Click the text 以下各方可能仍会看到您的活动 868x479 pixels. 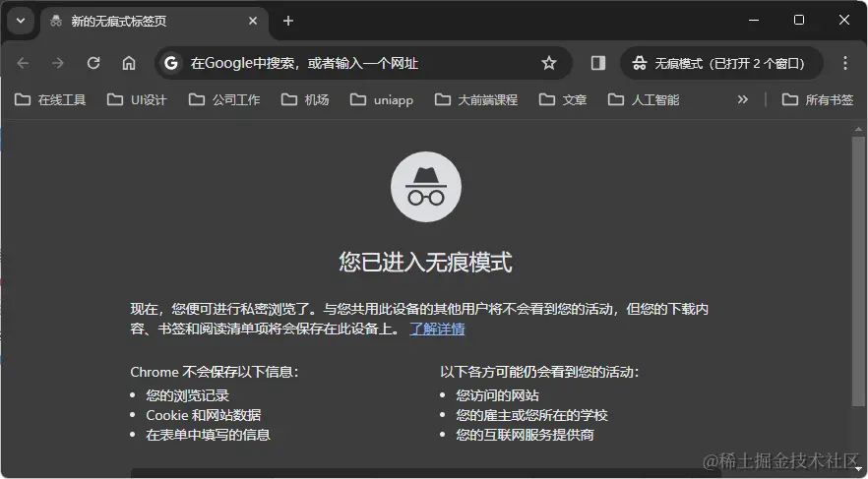coord(539,372)
